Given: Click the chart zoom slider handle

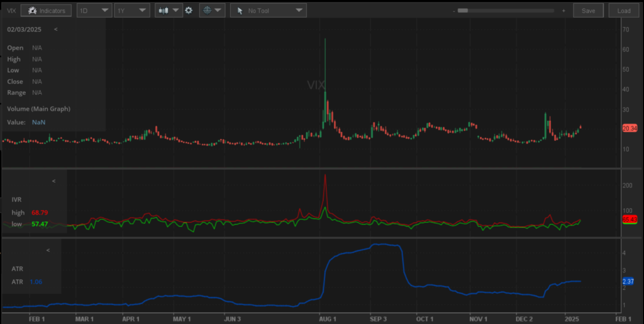Looking at the screenshot, I should pyautogui.click(x=463, y=11).
